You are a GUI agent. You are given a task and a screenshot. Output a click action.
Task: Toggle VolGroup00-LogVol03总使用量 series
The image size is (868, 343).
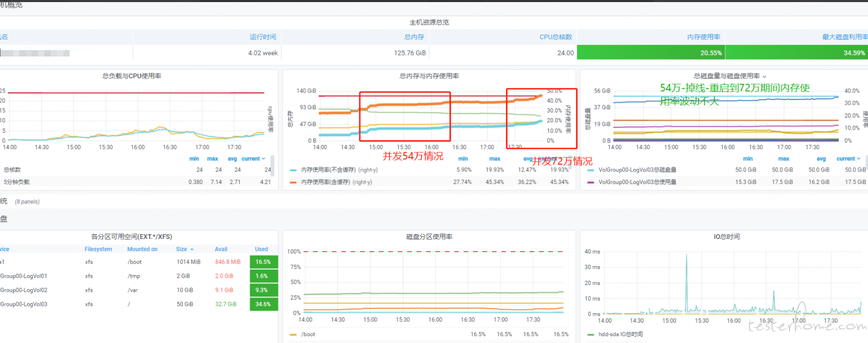coord(637,182)
